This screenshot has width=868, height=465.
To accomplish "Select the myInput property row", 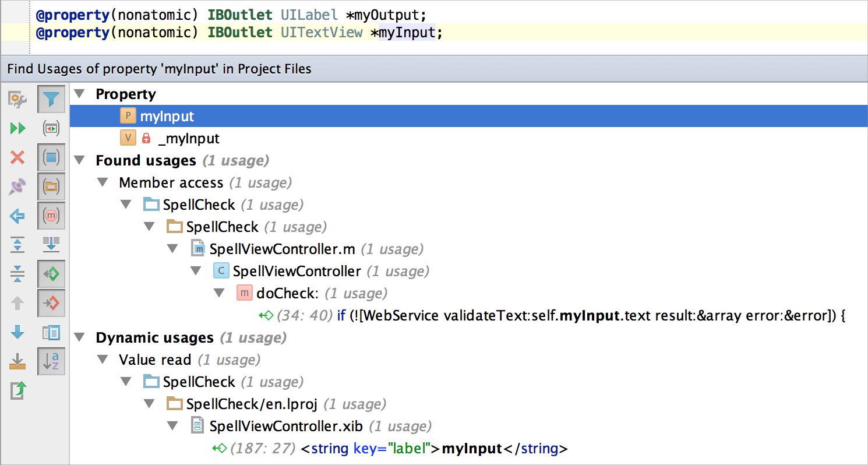I will click(x=468, y=116).
